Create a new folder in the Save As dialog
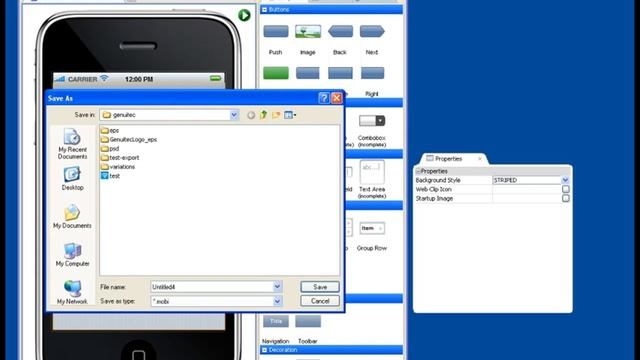 [276, 116]
